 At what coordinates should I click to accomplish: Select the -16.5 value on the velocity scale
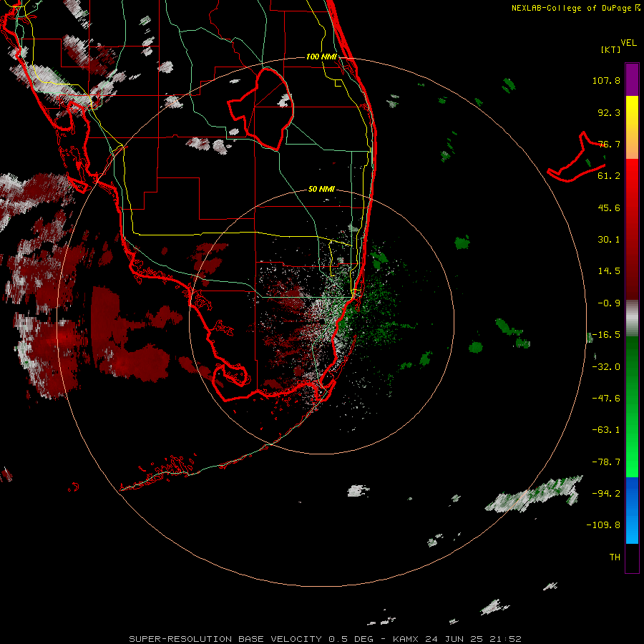(606, 335)
